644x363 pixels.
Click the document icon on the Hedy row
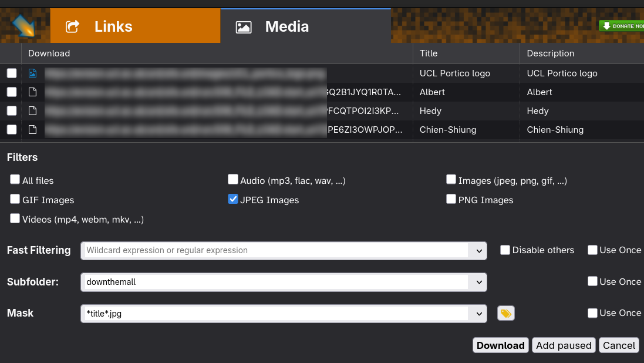pyautogui.click(x=32, y=110)
